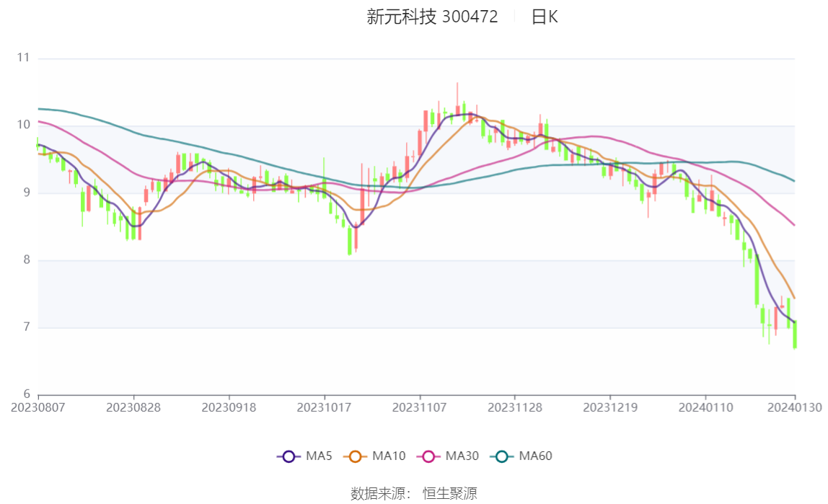Screen dimensions: 828x504
Task: Select the 20231107 date axis label
Action: click(x=419, y=407)
